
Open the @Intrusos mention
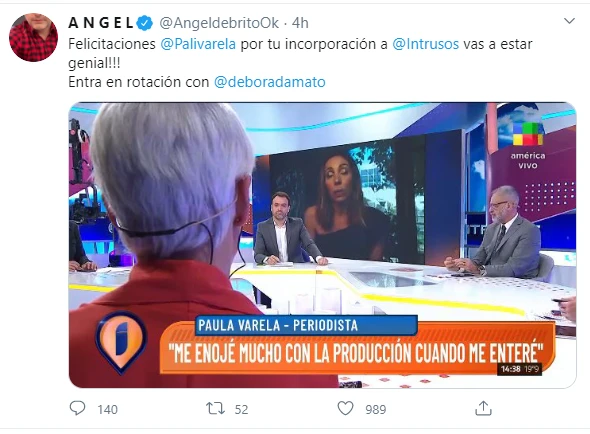(x=426, y=44)
